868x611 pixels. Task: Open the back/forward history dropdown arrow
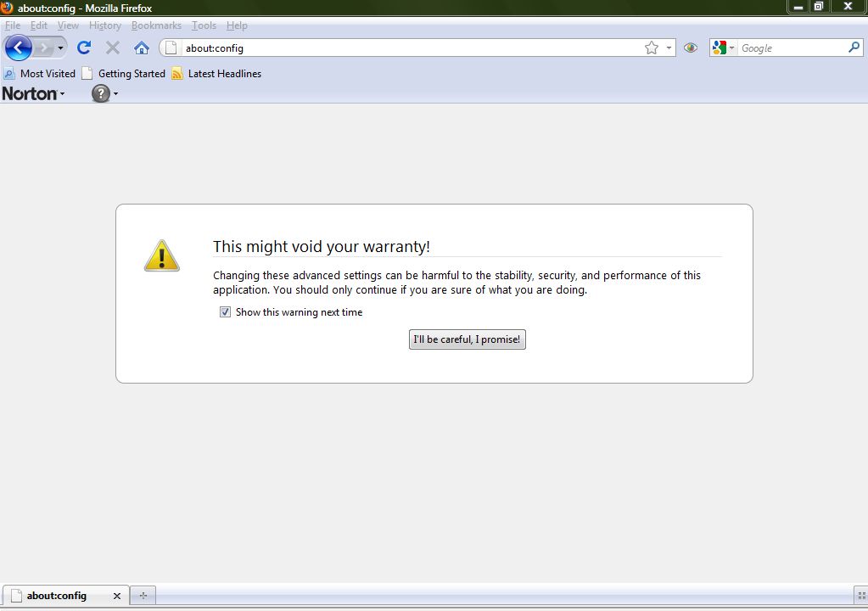pos(60,48)
